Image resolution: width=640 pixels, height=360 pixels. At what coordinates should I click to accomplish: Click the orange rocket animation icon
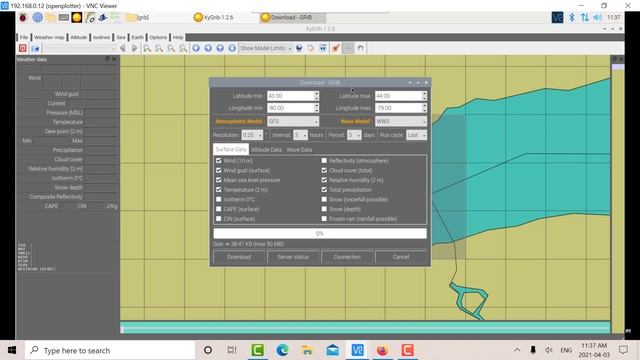click(x=336, y=48)
